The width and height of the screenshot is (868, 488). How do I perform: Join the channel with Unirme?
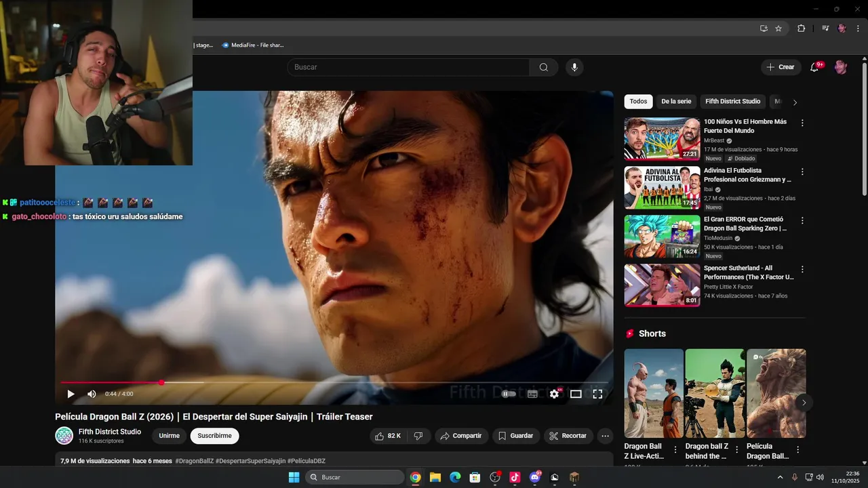[x=170, y=436]
